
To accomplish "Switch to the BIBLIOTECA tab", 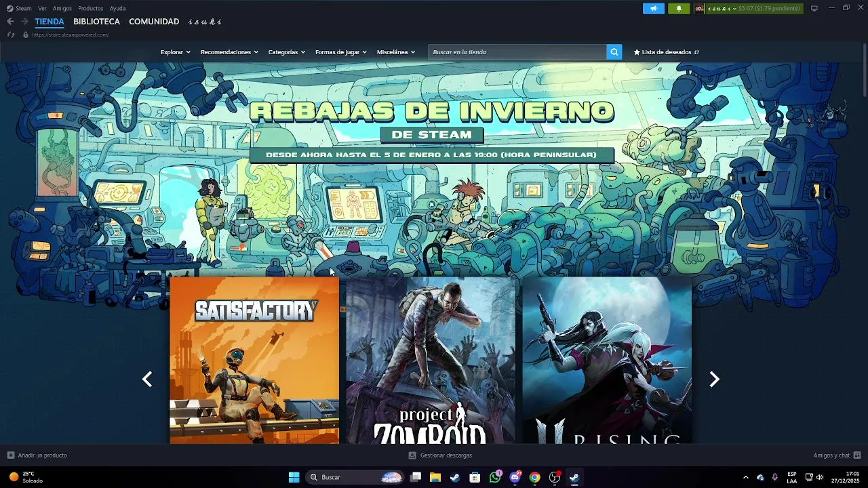I will (96, 22).
